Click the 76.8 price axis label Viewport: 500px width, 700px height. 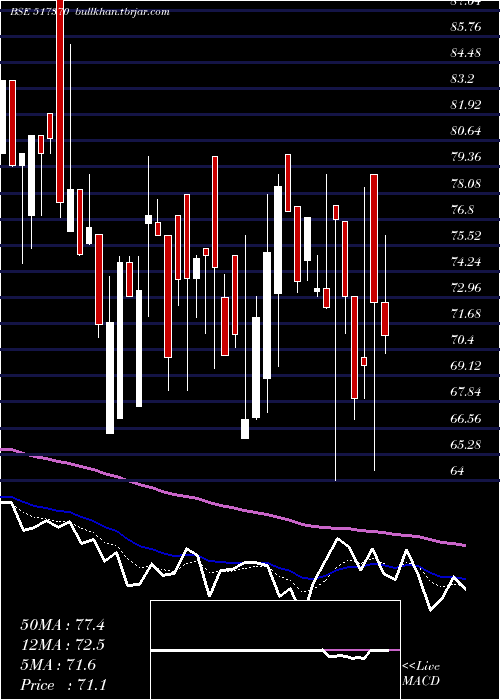[x=462, y=210]
